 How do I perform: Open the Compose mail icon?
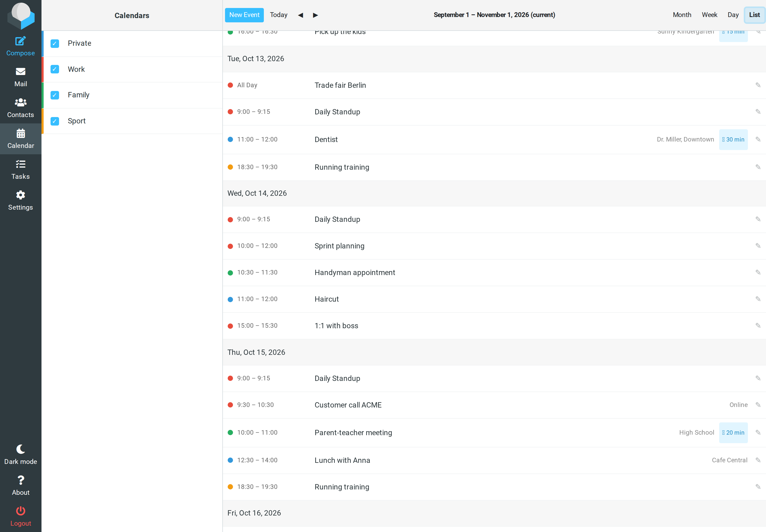pos(20,41)
